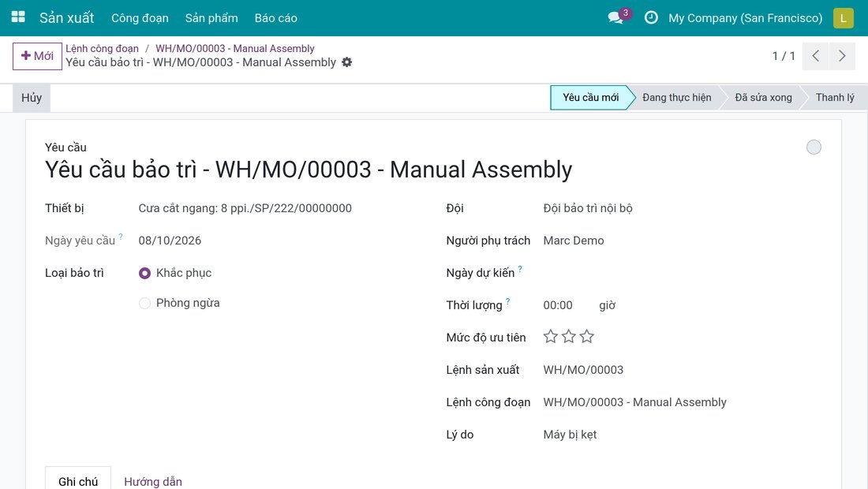868x489 pixels.
Task: Click the user avatar L icon
Action: (x=843, y=17)
